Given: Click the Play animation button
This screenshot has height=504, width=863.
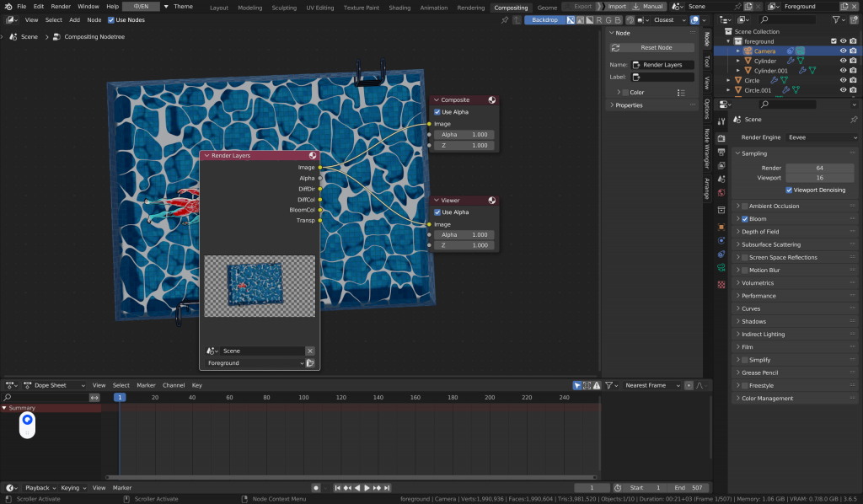Looking at the screenshot, I should click(367, 488).
